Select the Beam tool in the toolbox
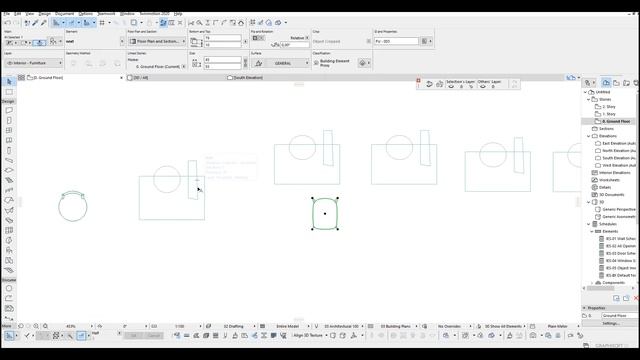The width and height of the screenshot is (640, 360). [9, 160]
